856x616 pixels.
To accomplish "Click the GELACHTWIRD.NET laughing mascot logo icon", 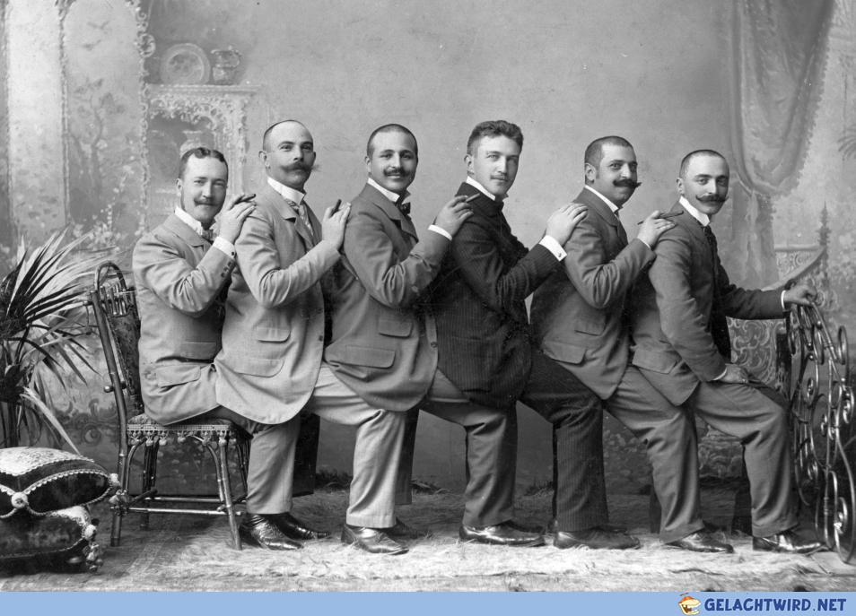I will (689, 604).
